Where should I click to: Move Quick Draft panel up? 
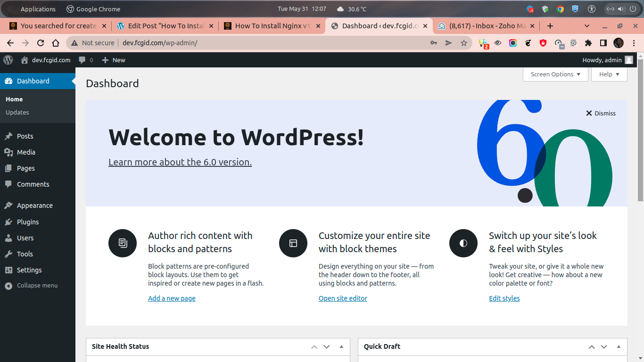(x=592, y=347)
